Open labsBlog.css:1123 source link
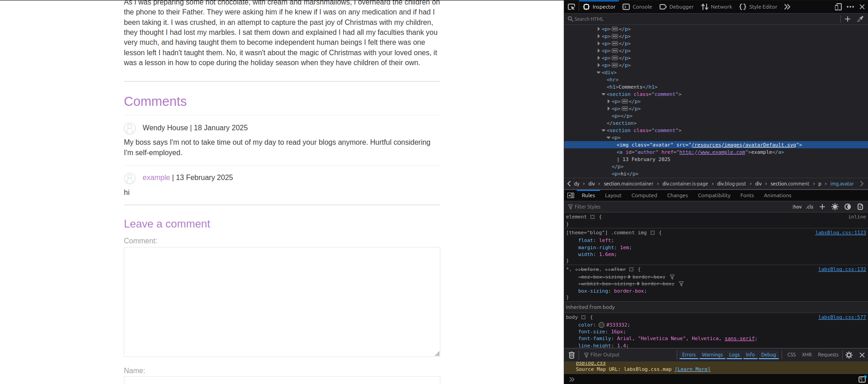 [840, 233]
